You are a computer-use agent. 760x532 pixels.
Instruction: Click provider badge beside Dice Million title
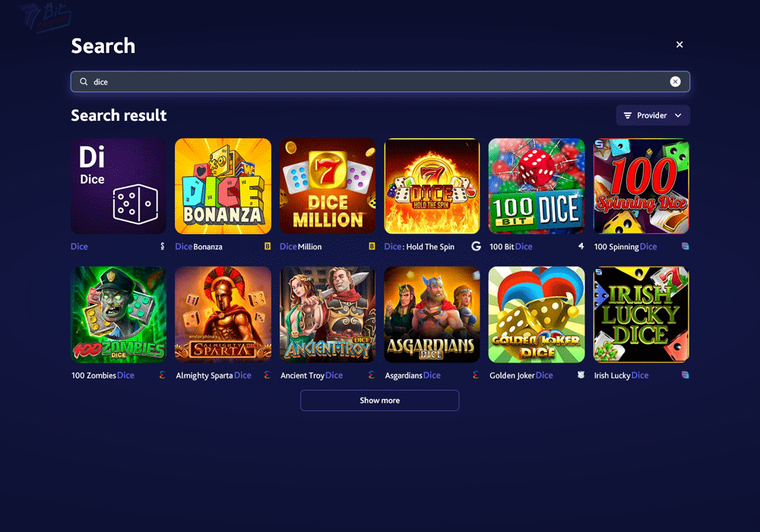click(x=372, y=246)
